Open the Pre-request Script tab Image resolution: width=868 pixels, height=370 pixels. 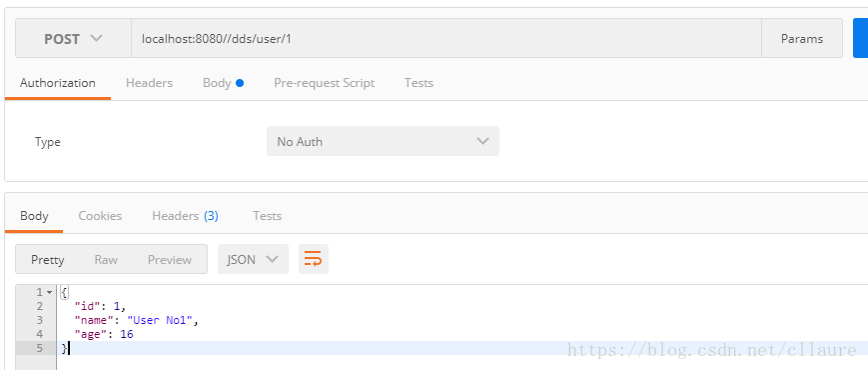click(x=324, y=83)
